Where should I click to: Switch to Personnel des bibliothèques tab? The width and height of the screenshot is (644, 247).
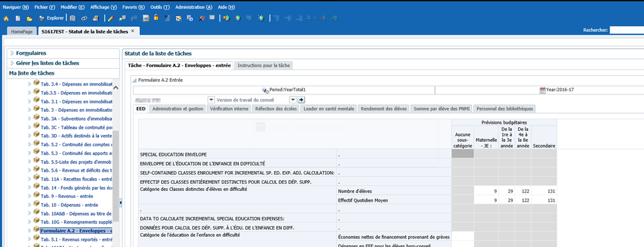coord(505,109)
